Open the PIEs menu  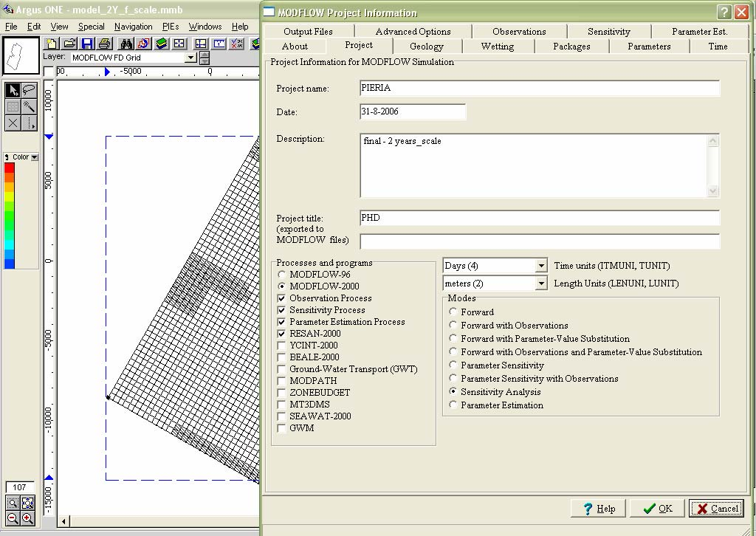171,27
